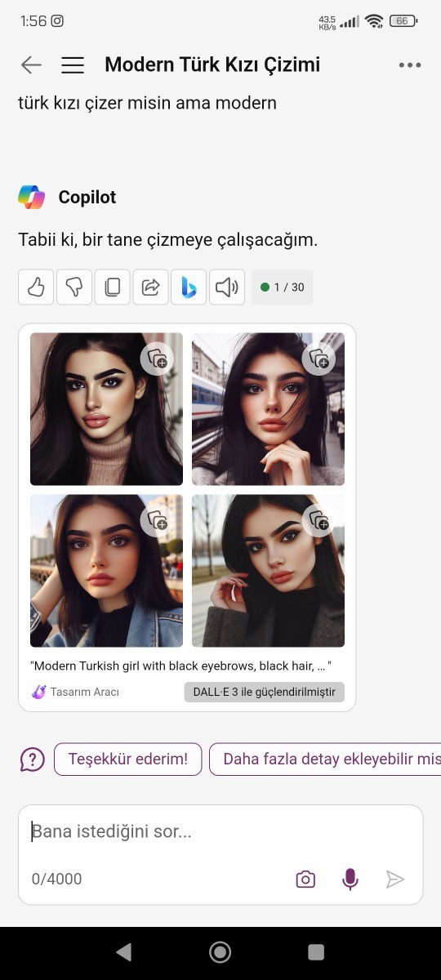Tap the 1 / 30 response counter

click(283, 287)
